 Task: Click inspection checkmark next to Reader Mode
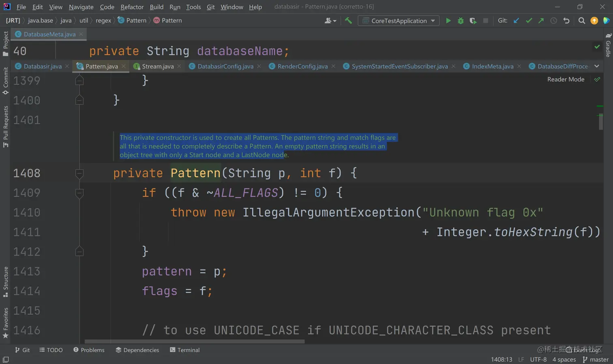(597, 79)
